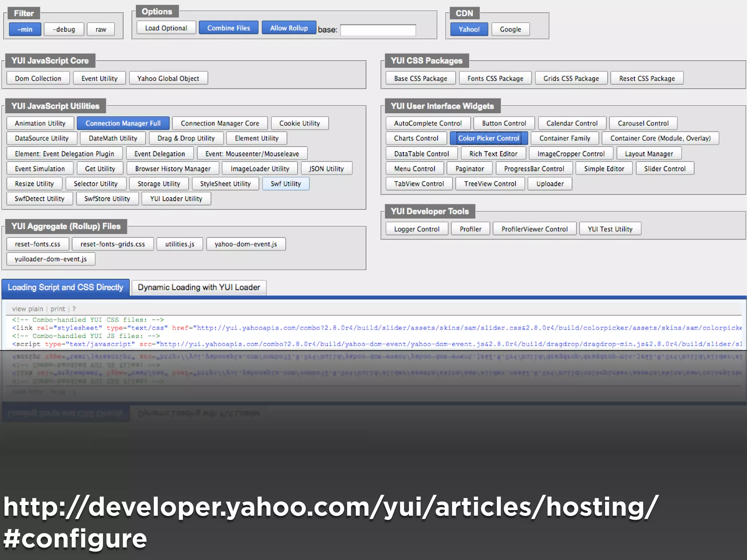Select Event Utility

99,78
